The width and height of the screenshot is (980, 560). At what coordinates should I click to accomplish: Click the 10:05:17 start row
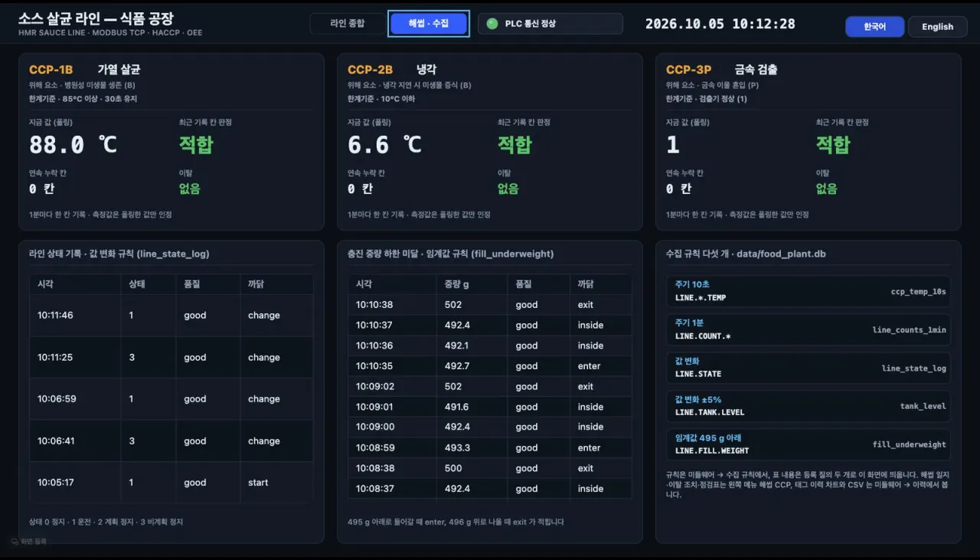[x=171, y=483]
